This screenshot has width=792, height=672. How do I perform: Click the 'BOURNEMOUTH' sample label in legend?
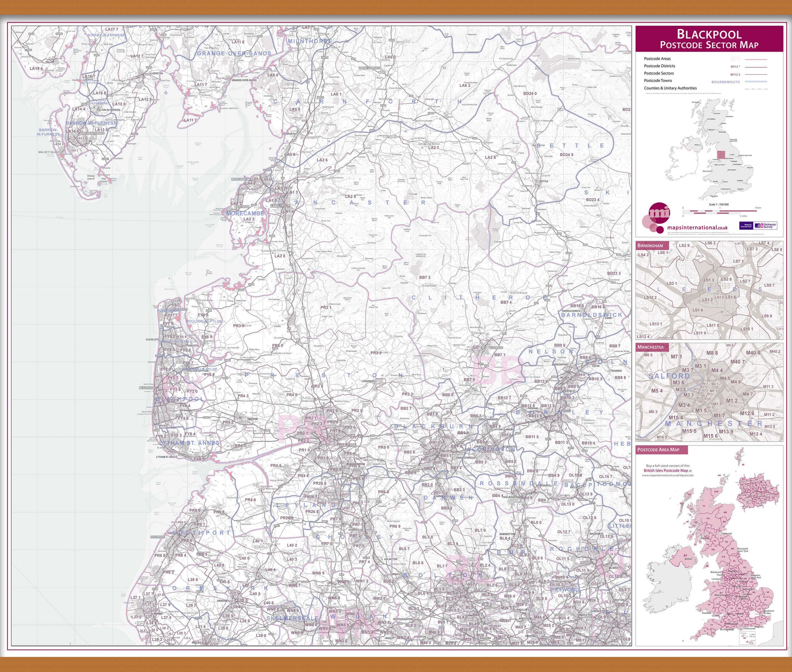tap(725, 82)
